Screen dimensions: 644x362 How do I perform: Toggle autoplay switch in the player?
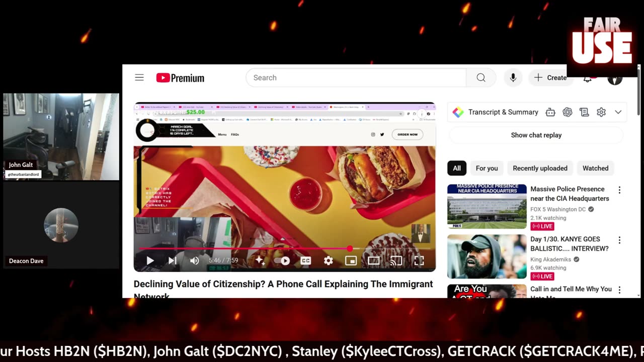(282, 260)
